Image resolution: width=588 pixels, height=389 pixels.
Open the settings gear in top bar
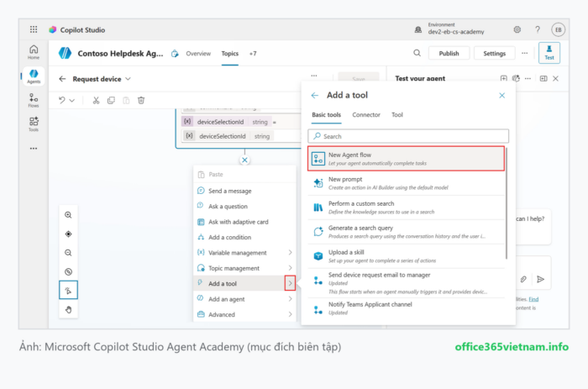coord(517,29)
